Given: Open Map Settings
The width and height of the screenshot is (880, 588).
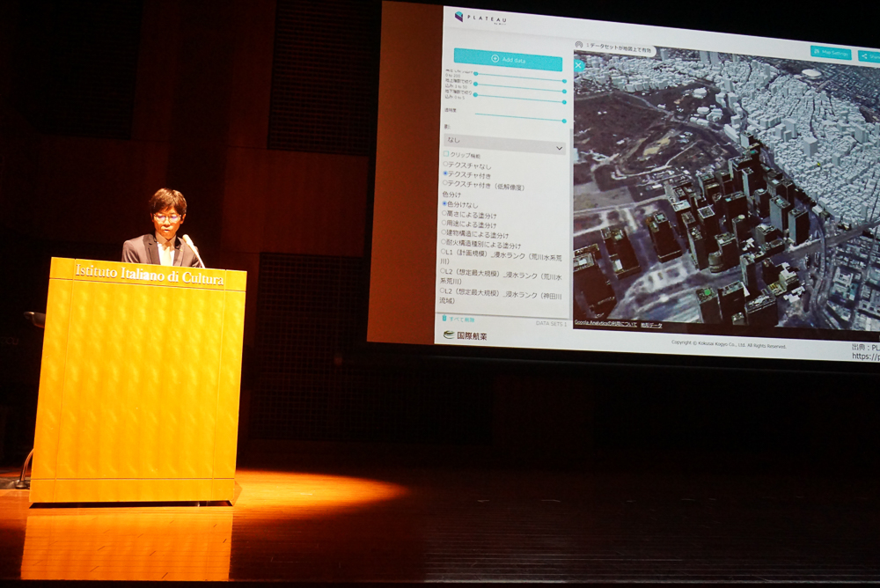Looking at the screenshot, I should 832,53.
